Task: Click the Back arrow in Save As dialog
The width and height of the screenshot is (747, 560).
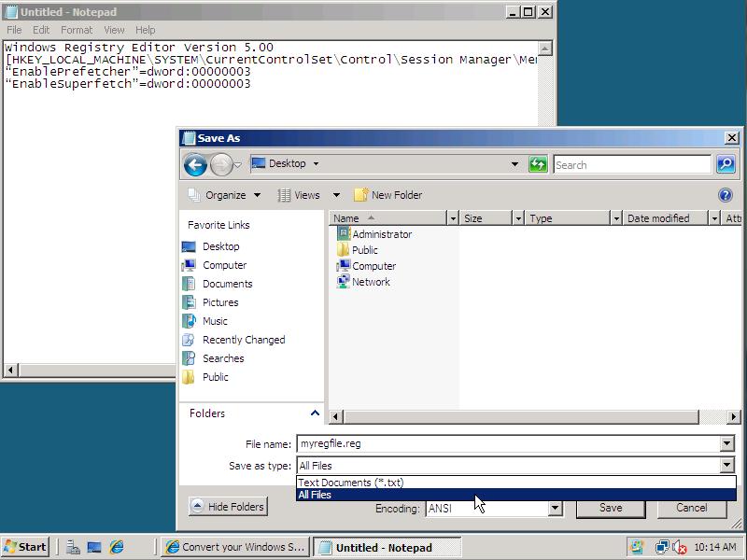Action: (195, 165)
